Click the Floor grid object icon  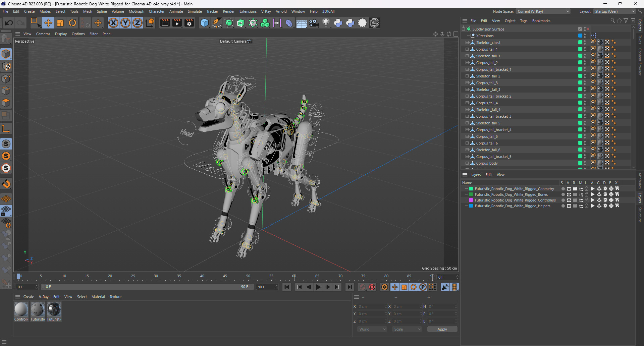tap(301, 23)
